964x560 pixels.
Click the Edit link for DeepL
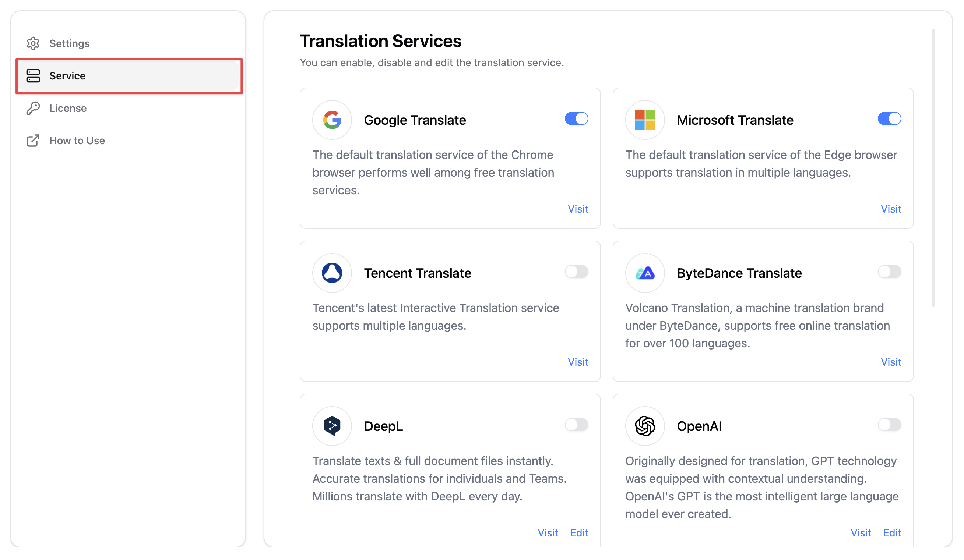coord(579,533)
